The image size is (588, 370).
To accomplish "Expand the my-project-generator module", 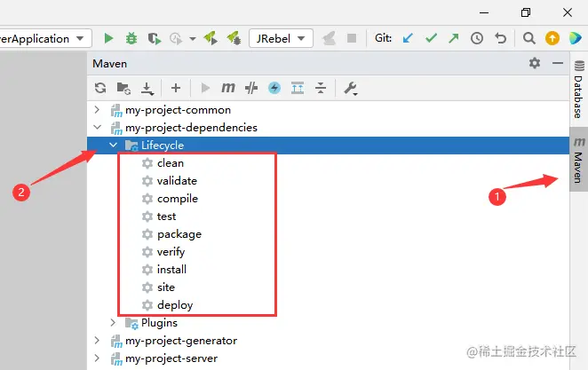I will coord(97,341).
